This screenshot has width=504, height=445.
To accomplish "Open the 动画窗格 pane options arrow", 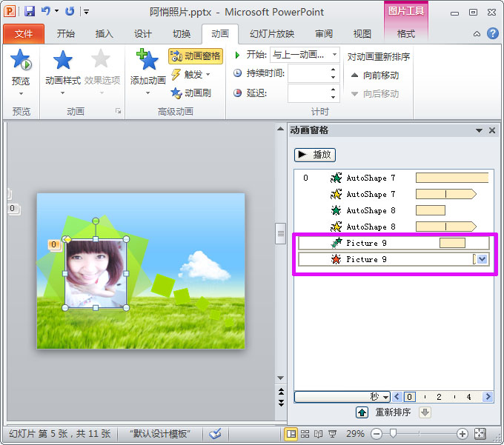I will point(479,130).
